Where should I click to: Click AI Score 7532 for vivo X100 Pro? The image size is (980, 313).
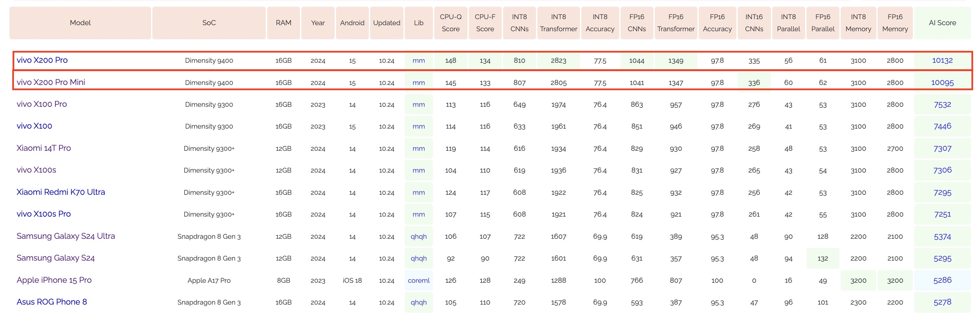click(942, 104)
